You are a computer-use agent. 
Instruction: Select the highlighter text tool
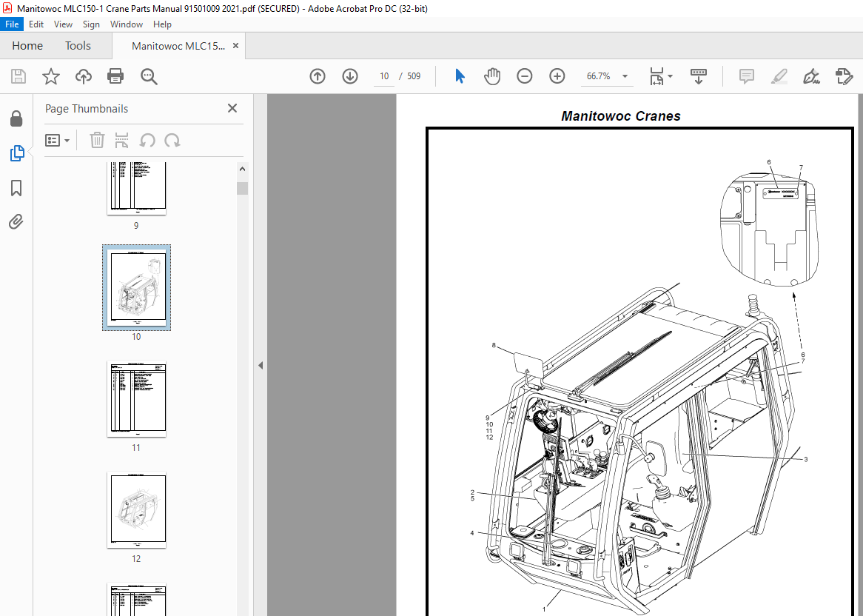(779, 76)
